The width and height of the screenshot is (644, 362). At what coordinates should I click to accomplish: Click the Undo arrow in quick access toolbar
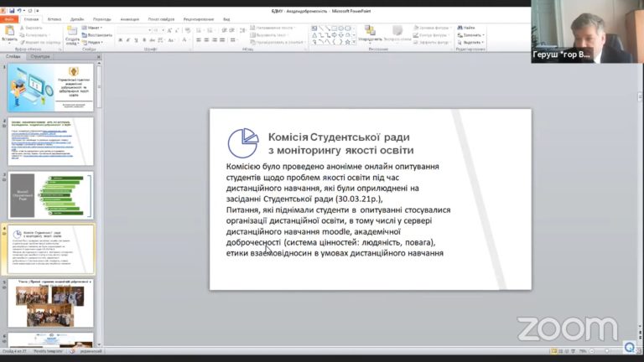(x=23, y=8)
